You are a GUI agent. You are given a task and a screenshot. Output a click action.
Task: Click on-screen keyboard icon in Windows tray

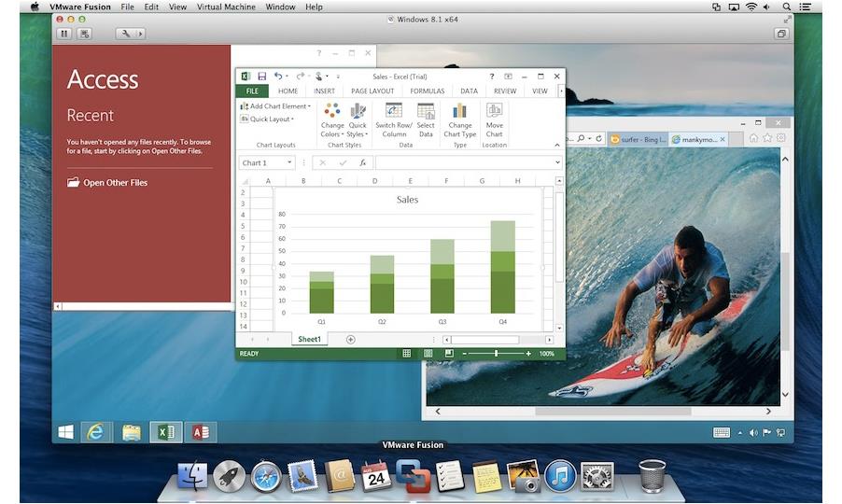tap(722, 433)
